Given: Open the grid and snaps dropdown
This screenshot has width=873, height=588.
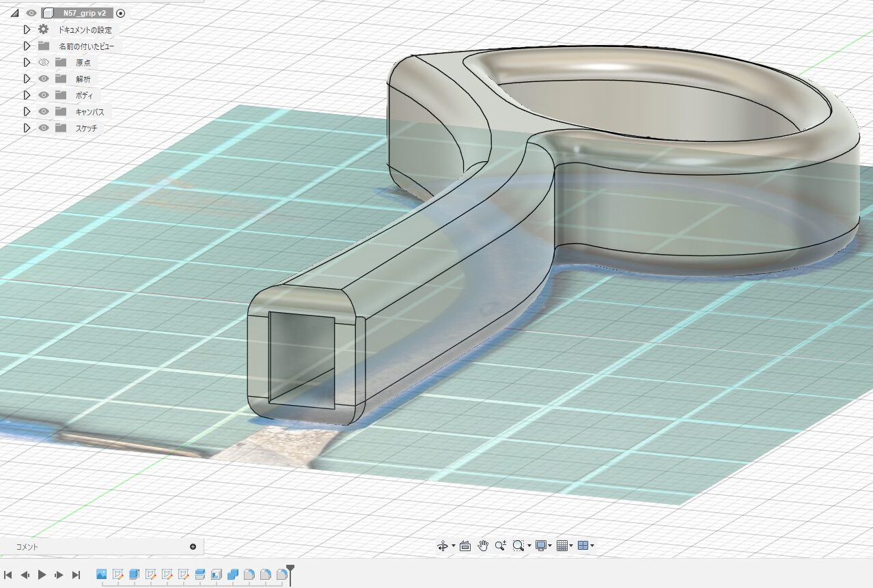Looking at the screenshot, I should (570, 546).
